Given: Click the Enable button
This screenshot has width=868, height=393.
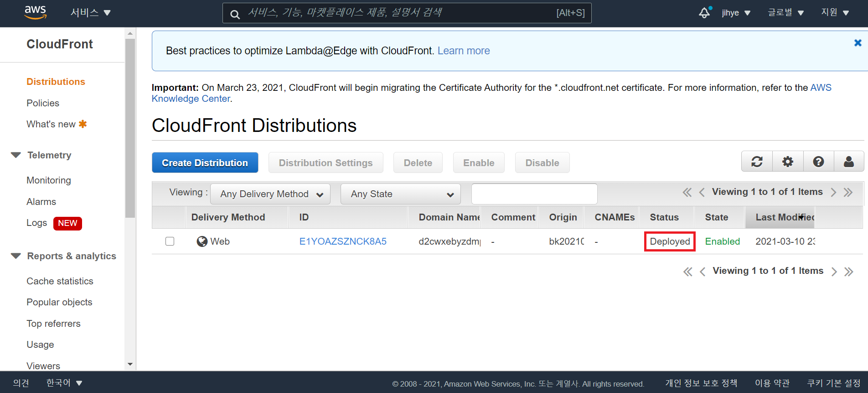Looking at the screenshot, I should [x=479, y=162].
